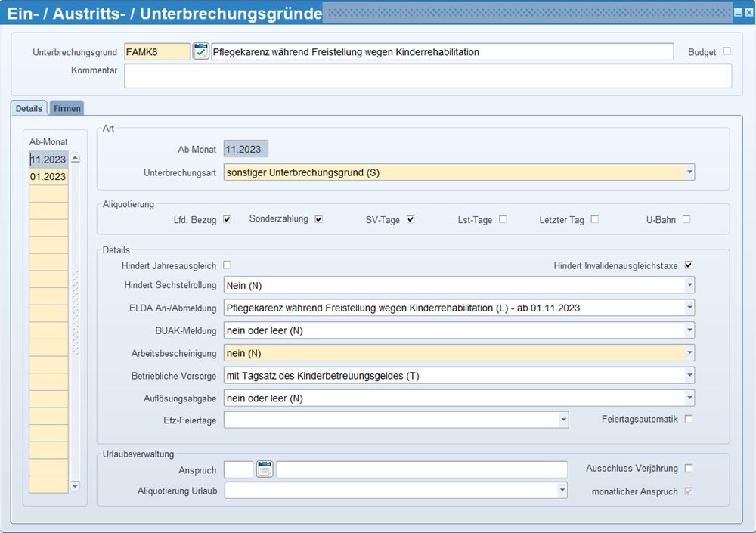Click into the Kommentar text field
Image resolution: width=756 pixels, height=533 pixels.
click(428, 76)
